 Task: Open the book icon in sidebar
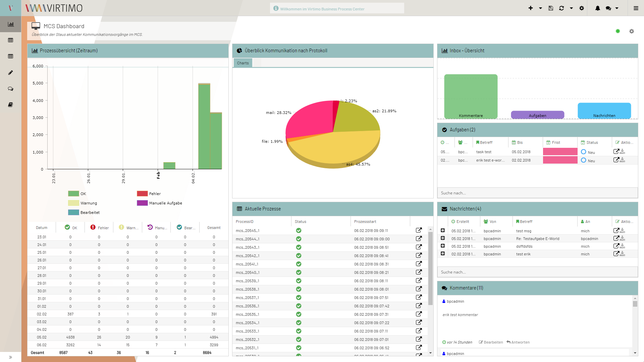click(11, 105)
